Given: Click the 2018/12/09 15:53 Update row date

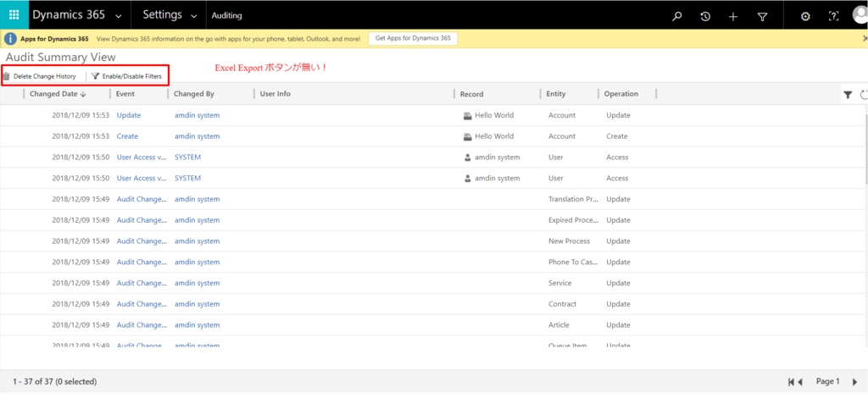Looking at the screenshot, I should click(81, 116).
